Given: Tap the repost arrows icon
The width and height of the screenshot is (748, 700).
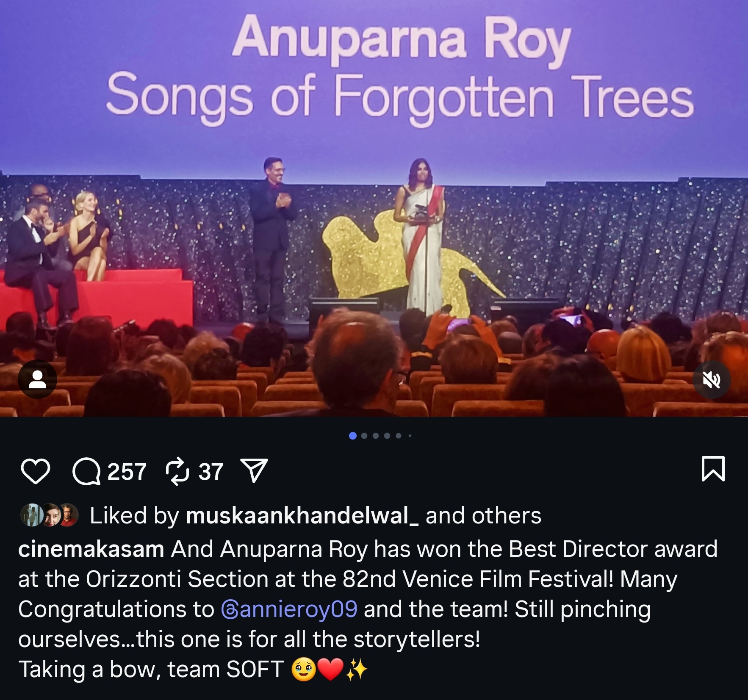Looking at the screenshot, I should tap(177, 471).
